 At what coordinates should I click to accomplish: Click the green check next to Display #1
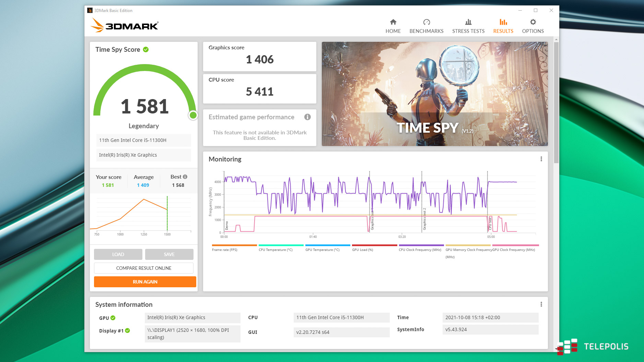(x=128, y=330)
